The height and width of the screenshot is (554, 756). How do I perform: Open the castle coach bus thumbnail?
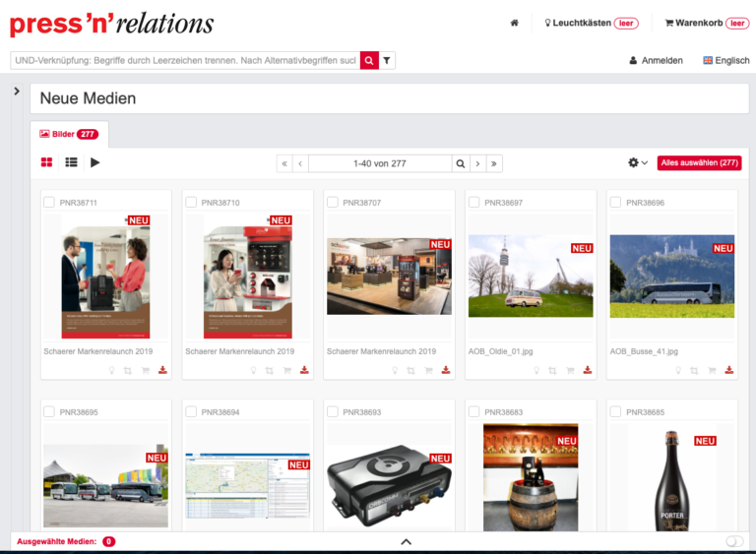[672, 276]
